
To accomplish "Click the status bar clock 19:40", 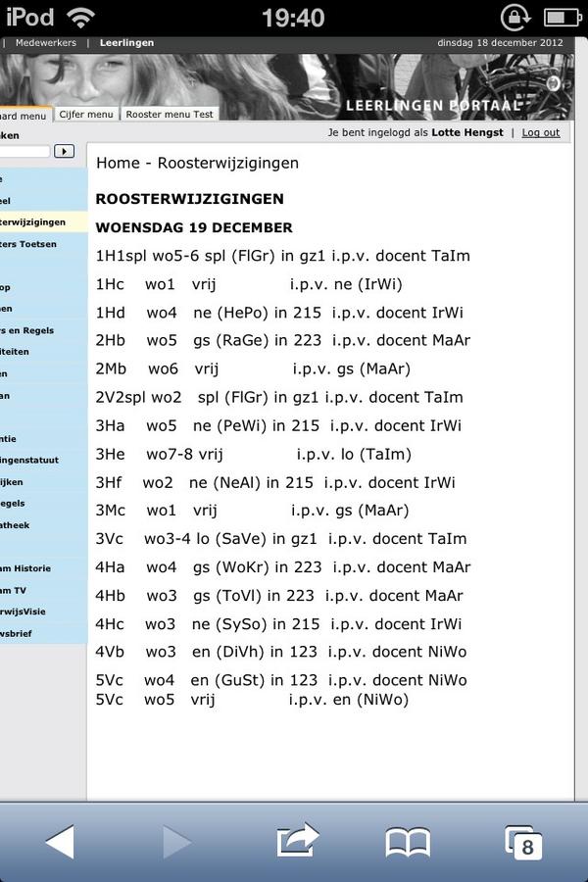I will [x=293, y=18].
